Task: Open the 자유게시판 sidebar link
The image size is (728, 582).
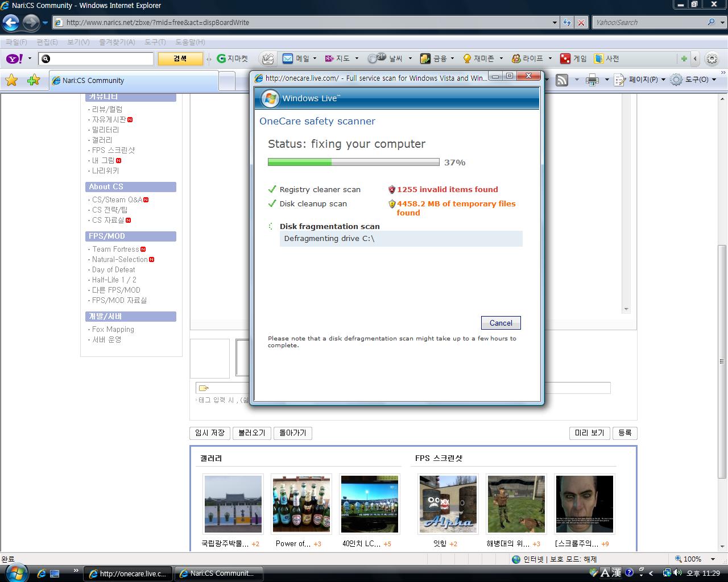Action: pos(109,119)
